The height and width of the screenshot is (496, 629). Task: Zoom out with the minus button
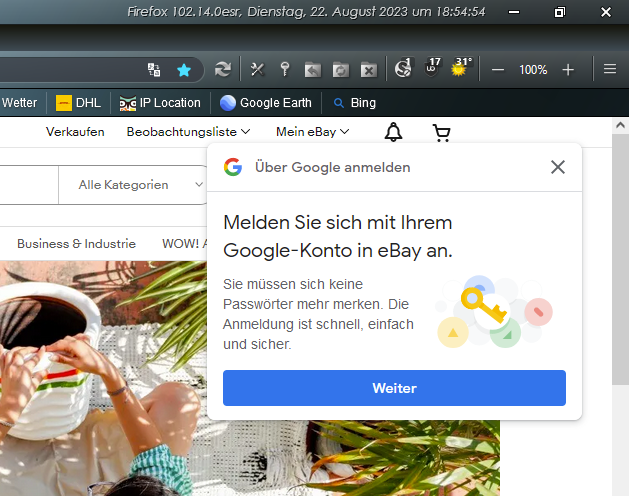pyautogui.click(x=498, y=70)
